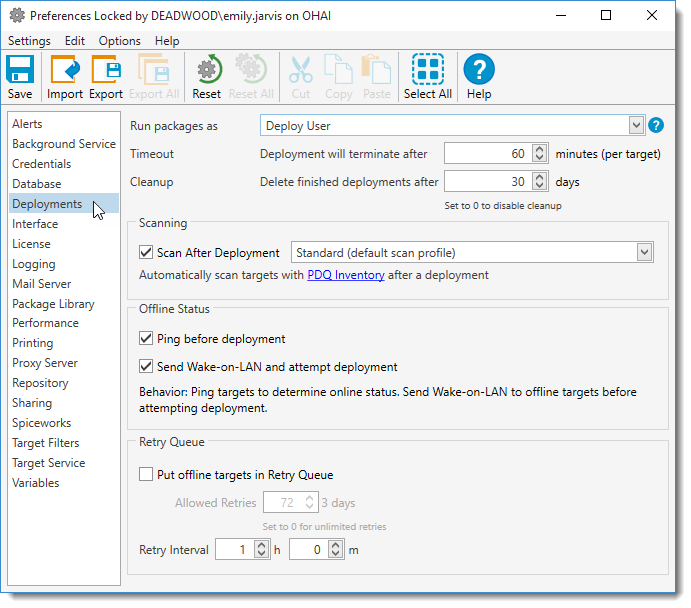
Task: Click the Select All toolbar icon
Action: pyautogui.click(x=428, y=71)
